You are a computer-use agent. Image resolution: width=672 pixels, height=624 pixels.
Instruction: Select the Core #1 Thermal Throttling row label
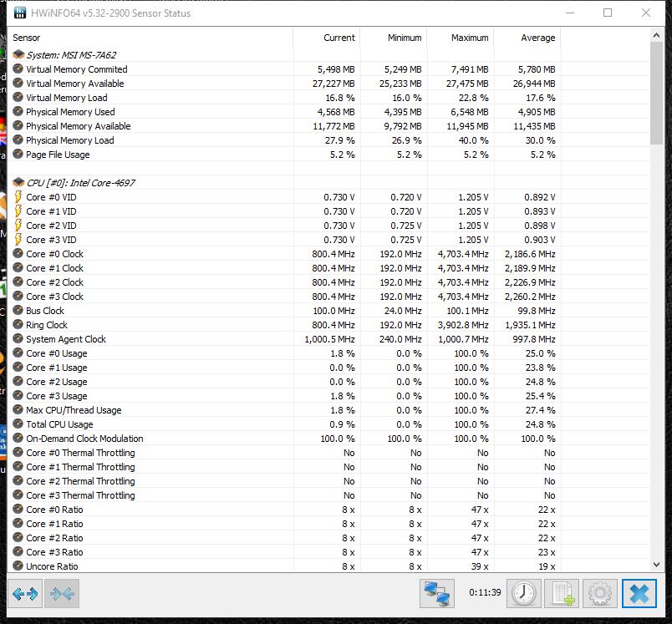pyautogui.click(x=80, y=467)
